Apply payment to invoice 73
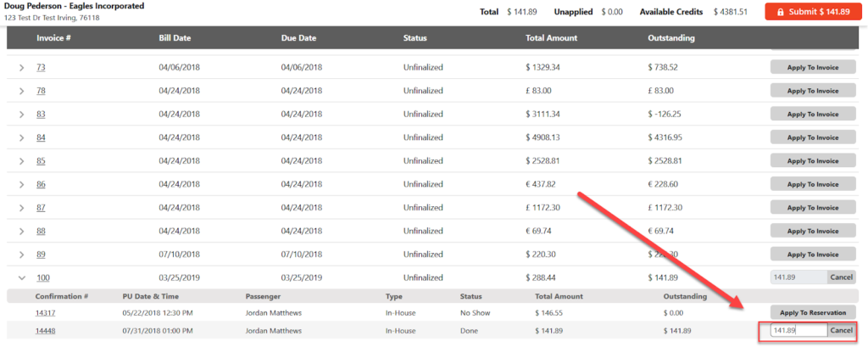This screenshot has width=868, height=347. pyautogui.click(x=813, y=67)
